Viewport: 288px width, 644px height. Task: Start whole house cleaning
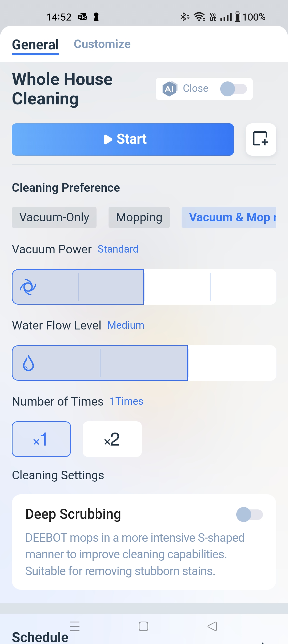coord(123,139)
